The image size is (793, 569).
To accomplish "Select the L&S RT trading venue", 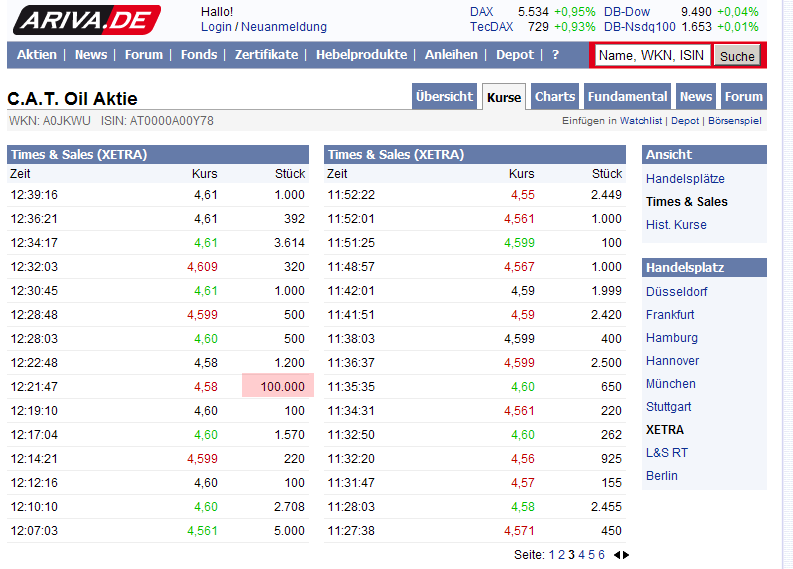I will 667,453.
